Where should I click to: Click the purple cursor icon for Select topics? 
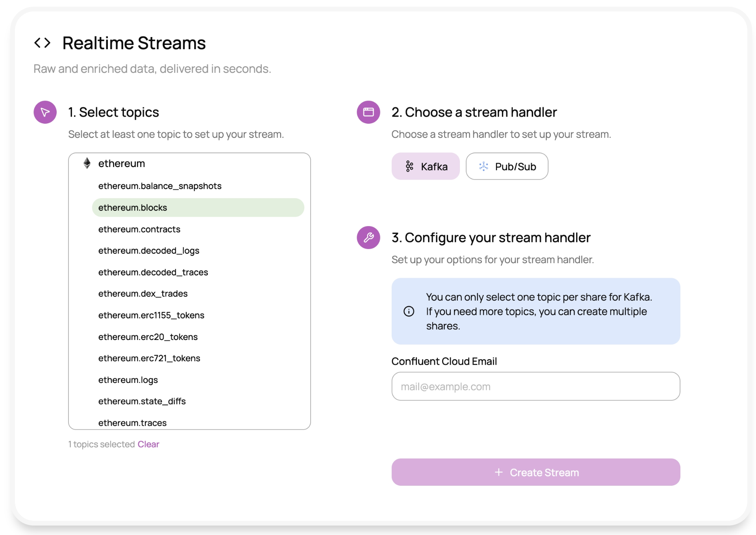(45, 112)
